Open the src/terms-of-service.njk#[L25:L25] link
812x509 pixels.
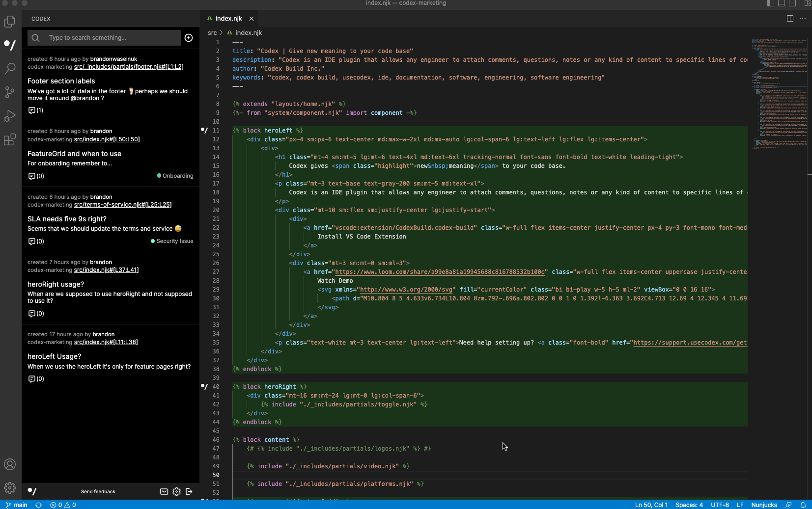(x=123, y=205)
